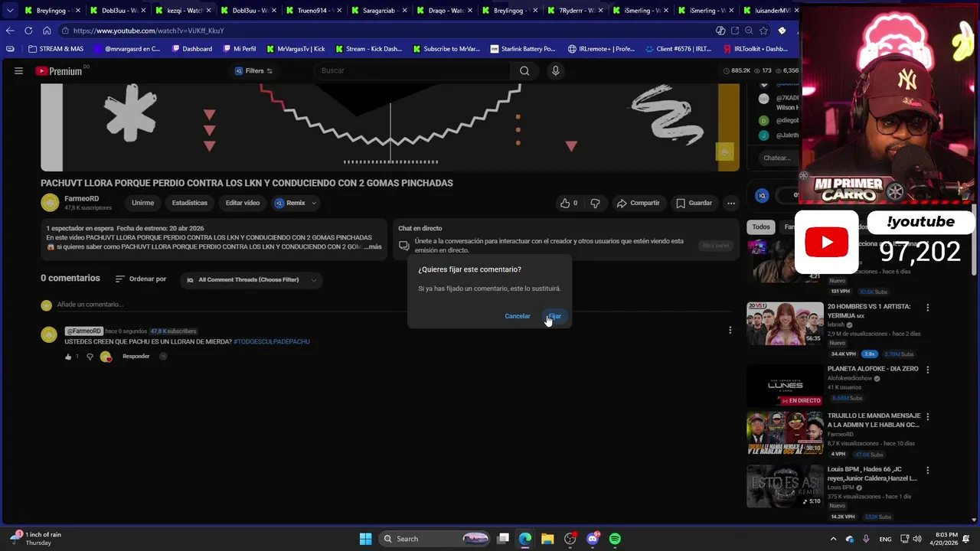The width and height of the screenshot is (980, 551).
Task: Open STREAM & MAS bookmark folder
Action: 56,49
